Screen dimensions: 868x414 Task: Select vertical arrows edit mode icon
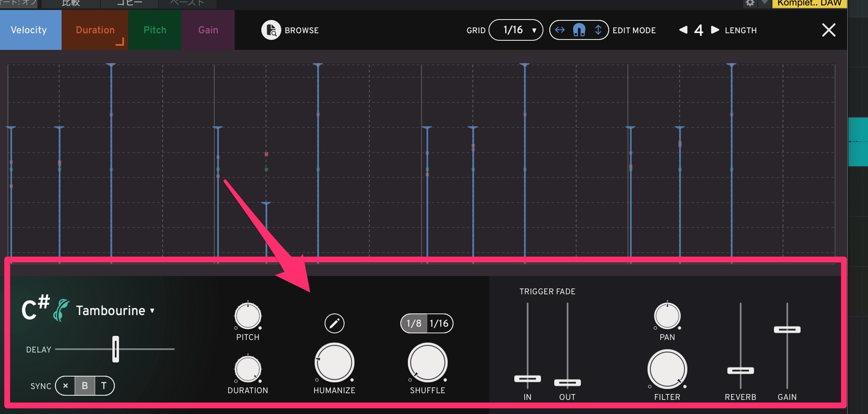tap(598, 30)
